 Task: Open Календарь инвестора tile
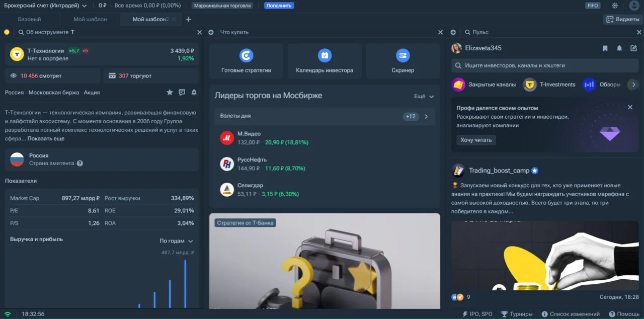(x=325, y=61)
